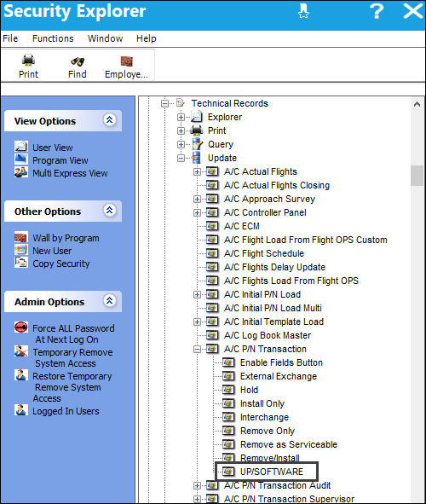Collapse the A/C P/N Transaction node
The width and height of the screenshot is (426, 504).
[x=197, y=349]
